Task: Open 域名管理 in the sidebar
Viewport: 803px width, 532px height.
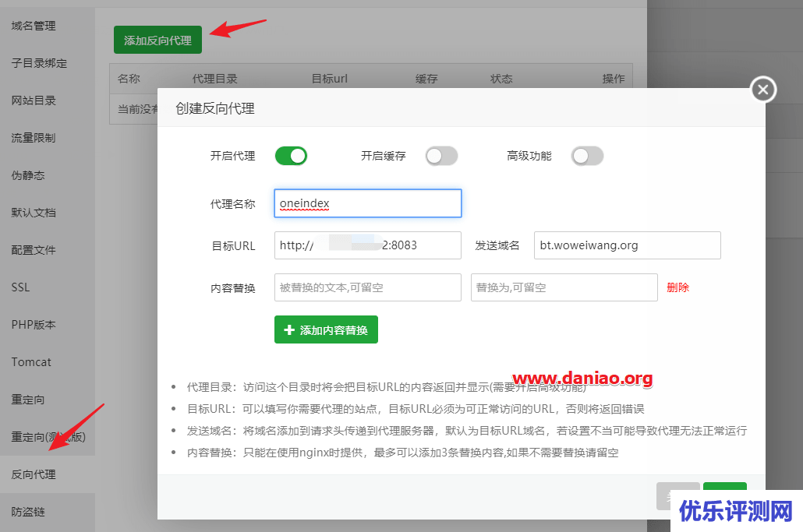Action: pyautogui.click(x=34, y=26)
